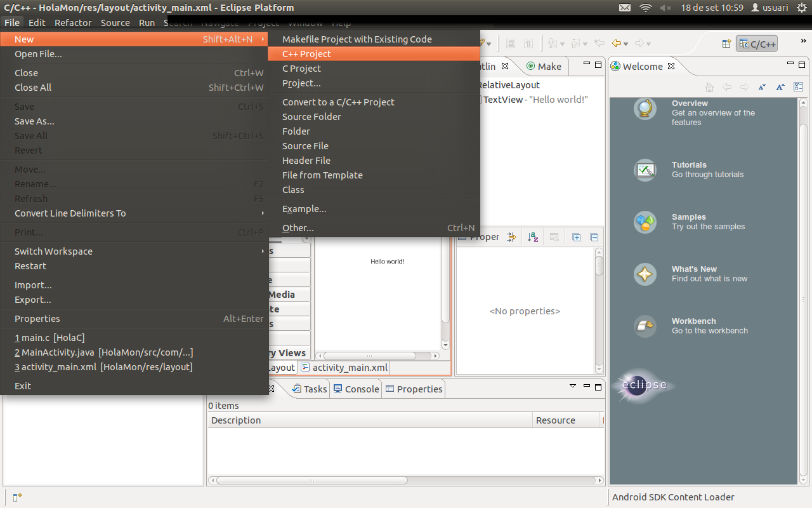Close the Welcome tab
Screen dimensions: 812x508
672,66
